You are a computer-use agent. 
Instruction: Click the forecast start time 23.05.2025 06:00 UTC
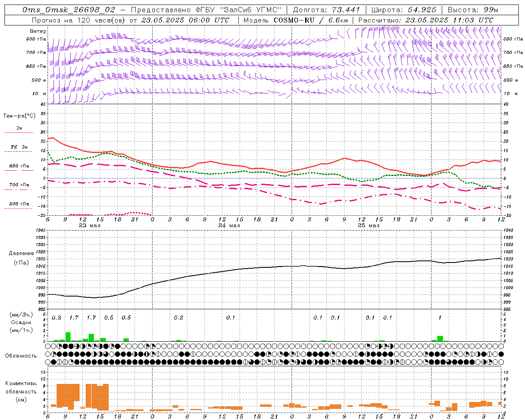[x=185, y=20]
